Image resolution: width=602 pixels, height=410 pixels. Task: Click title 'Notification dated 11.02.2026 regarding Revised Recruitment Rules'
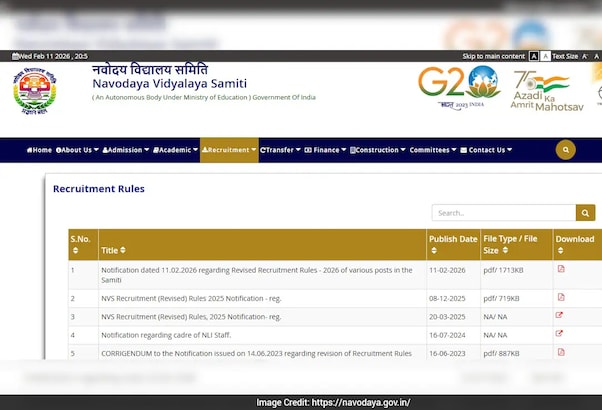point(257,275)
